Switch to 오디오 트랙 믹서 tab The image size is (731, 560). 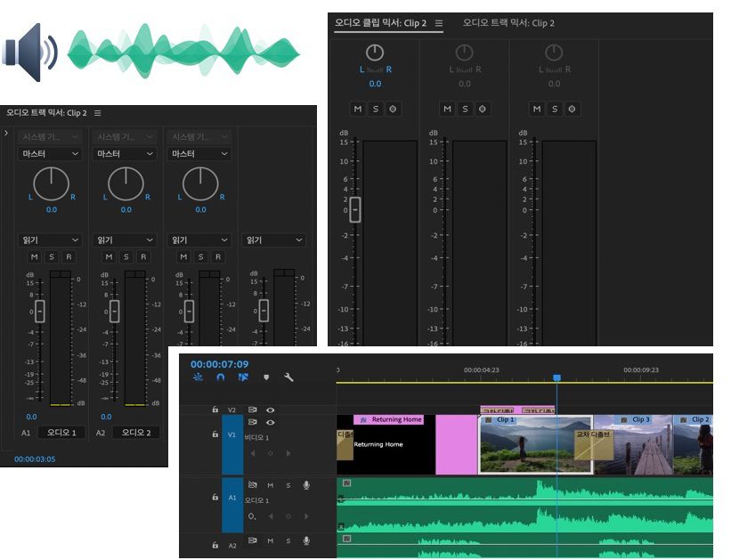[x=508, y=23]
